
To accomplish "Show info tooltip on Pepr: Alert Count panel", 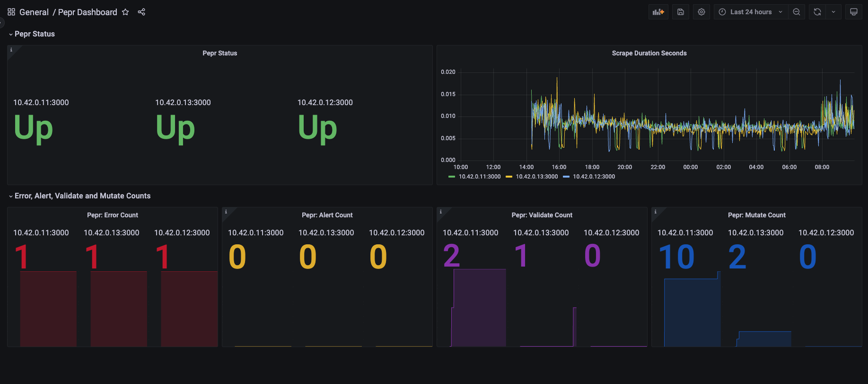I will click(x=226, y=212).
